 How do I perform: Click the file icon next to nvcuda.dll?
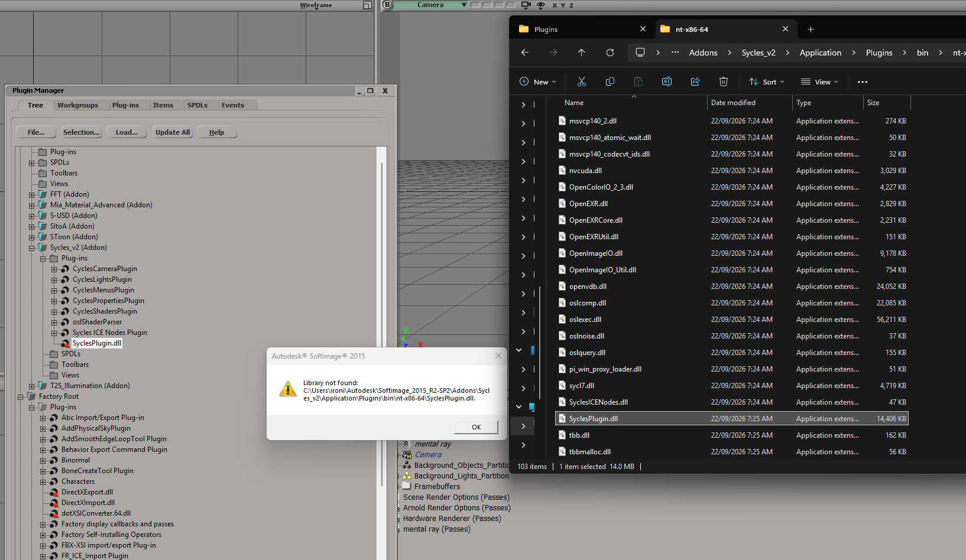(x=562, y=170)
